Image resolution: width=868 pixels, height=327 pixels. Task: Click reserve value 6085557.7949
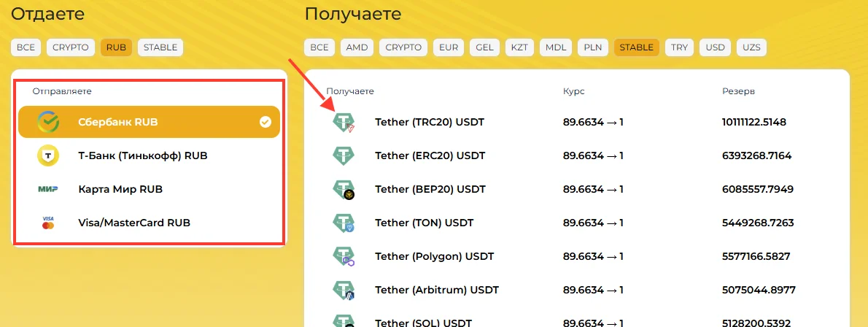click(x=758, y=190)
